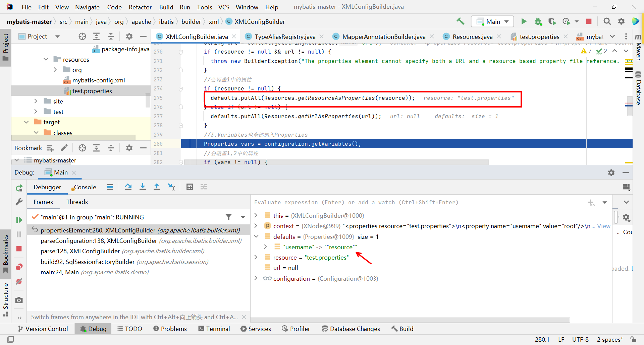Open the Profiler tool window

click(296, 329)
